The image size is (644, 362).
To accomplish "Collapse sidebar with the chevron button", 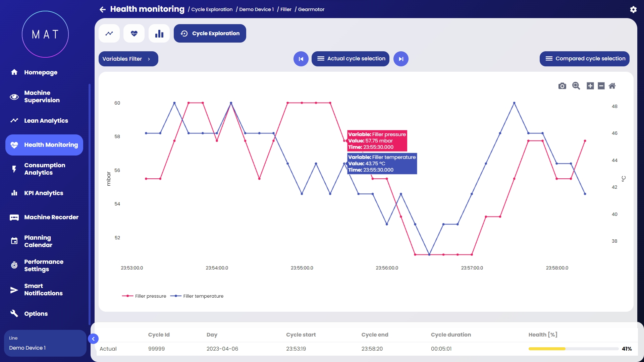I will [x=93, y=339].
